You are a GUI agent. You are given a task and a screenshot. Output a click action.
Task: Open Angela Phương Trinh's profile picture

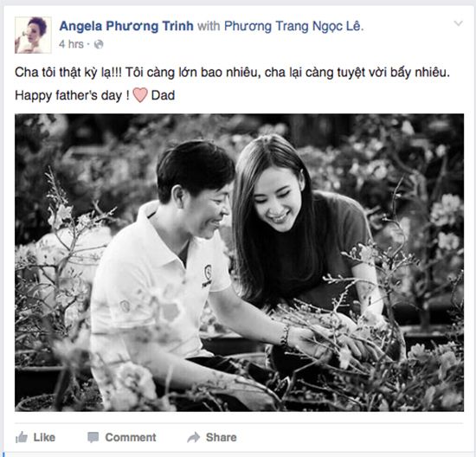pyautogui.click(x=33, y=35)
